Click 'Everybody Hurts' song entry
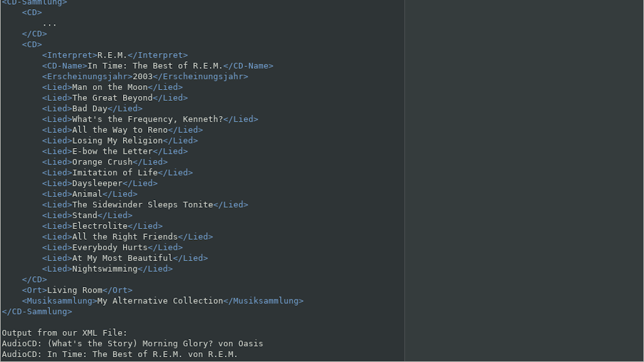 click(113, 248)
